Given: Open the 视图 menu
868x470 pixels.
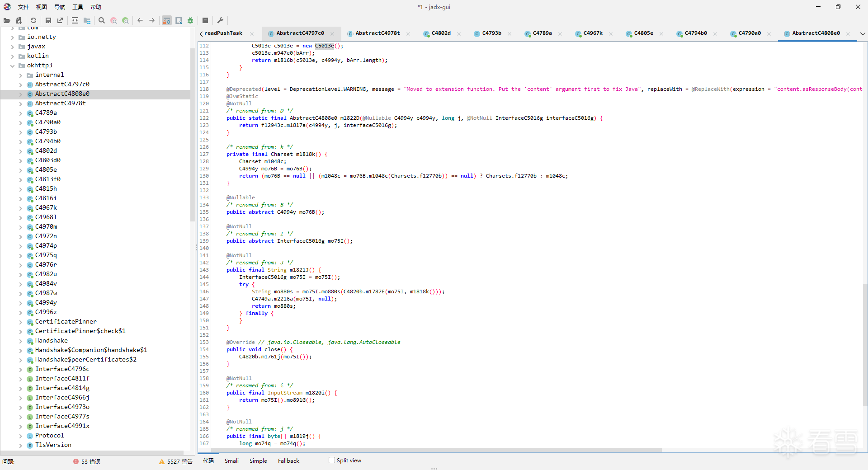Looking at the screenshot, I should (x=42, y=7).
